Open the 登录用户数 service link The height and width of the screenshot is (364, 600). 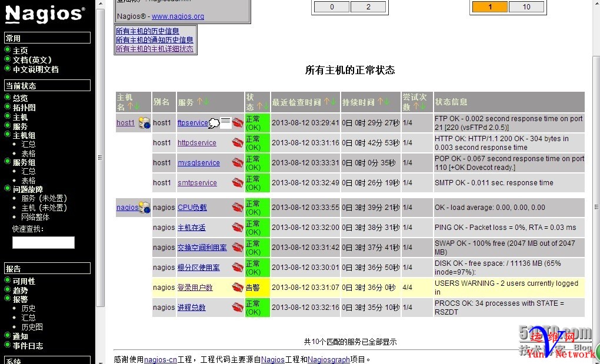pyautogui.click(x=195, y=288)
